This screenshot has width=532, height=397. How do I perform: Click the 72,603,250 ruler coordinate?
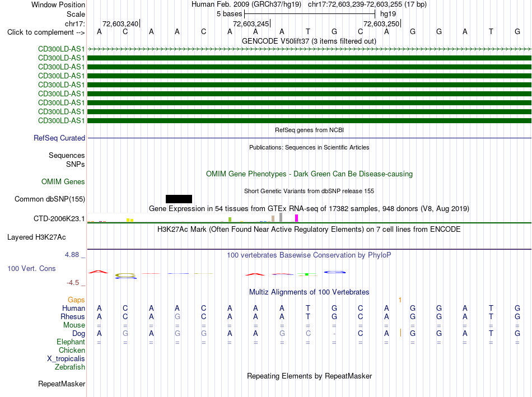(x=381, y=24)
